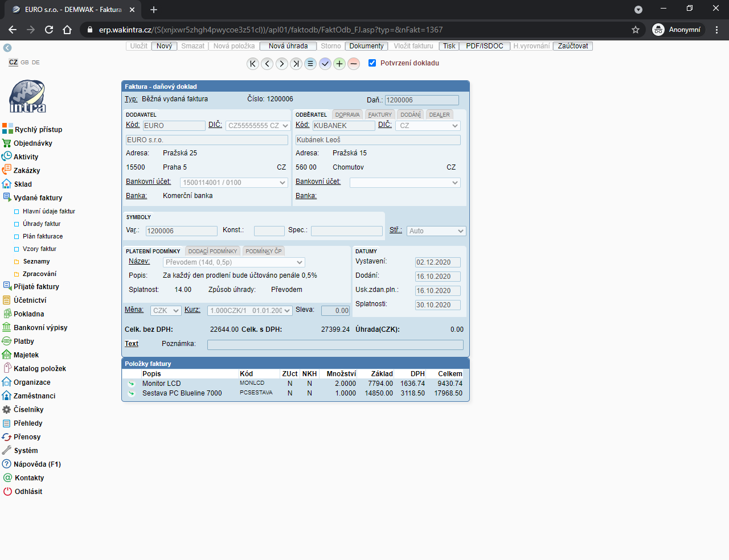The height and width of the screenshot is (560, 729).
Task: Open the Stř. Auto dropdown
Action: (x=436, y=231)
